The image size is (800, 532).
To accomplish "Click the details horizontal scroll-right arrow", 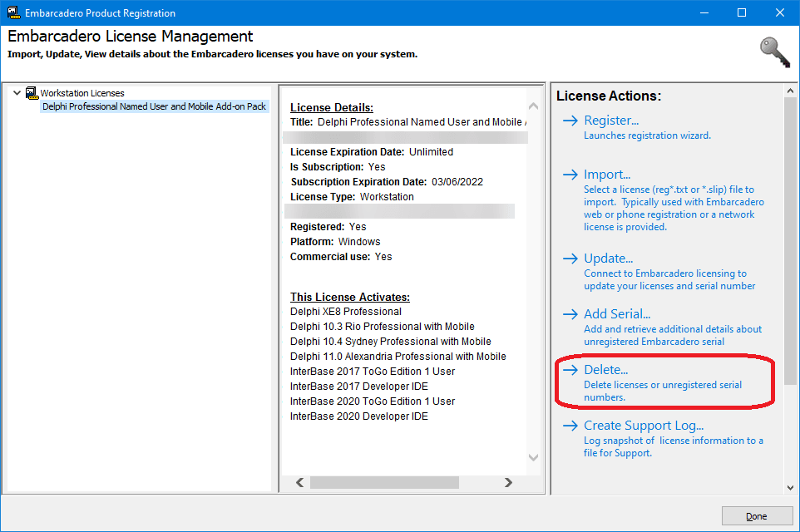I will click(x=508, y=482).
